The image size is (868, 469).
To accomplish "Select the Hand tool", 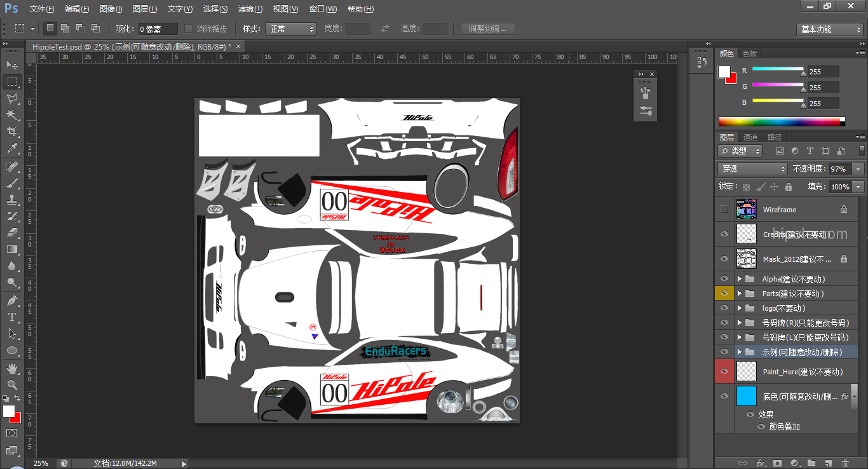I will [12, 369].
